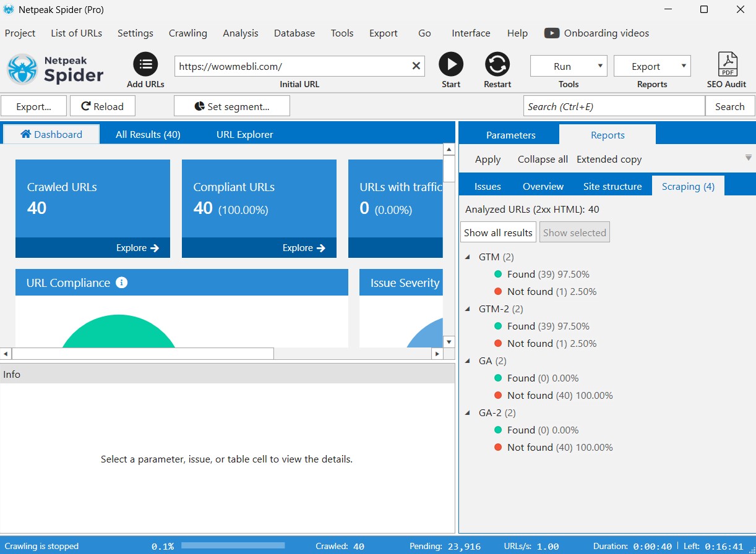Click the Onboarding videos YouTube icon
Screen dimensions: 756x554
click(552, 33)
